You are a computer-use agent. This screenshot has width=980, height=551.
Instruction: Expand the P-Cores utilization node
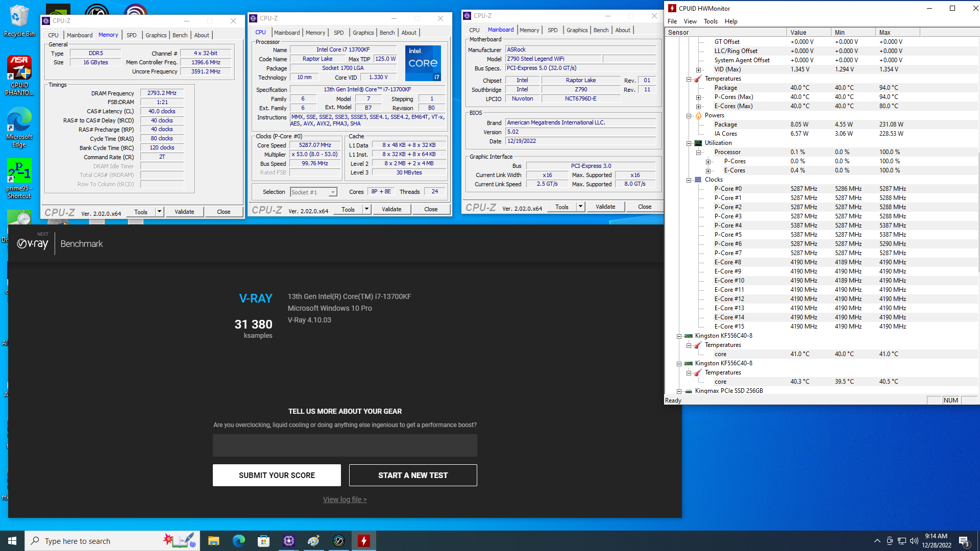708,162
